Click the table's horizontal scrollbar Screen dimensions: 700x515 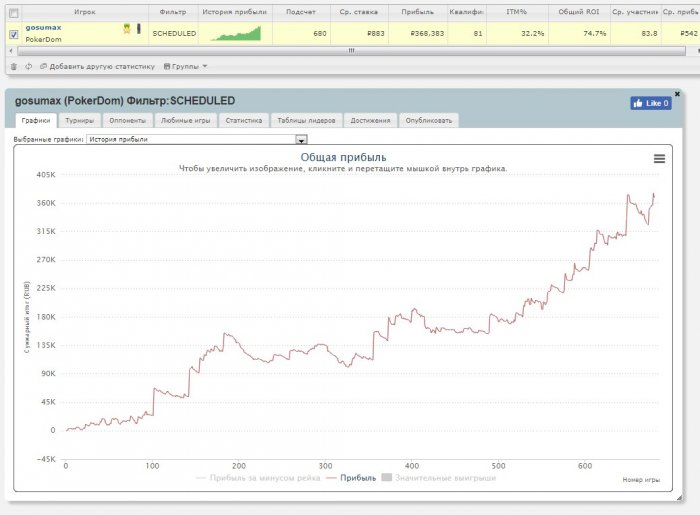350,49
